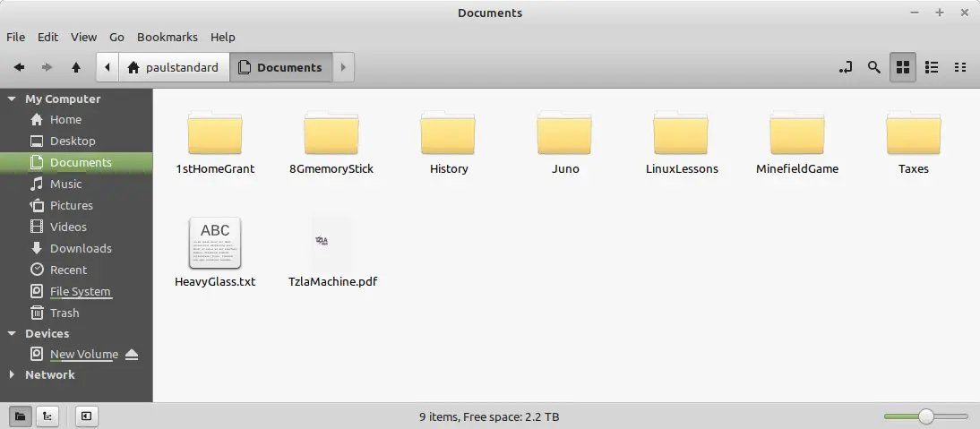Viewport: 980px width, 429px height.
Task: Open Downloads in the sidebar
Action: pyautogui.click(x=76, y=248)
